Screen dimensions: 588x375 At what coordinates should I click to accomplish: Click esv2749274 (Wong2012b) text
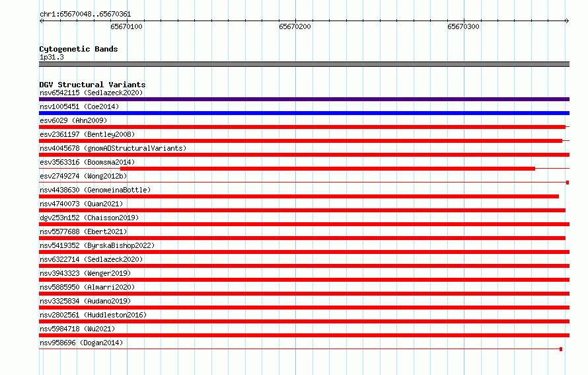point(83,176)
